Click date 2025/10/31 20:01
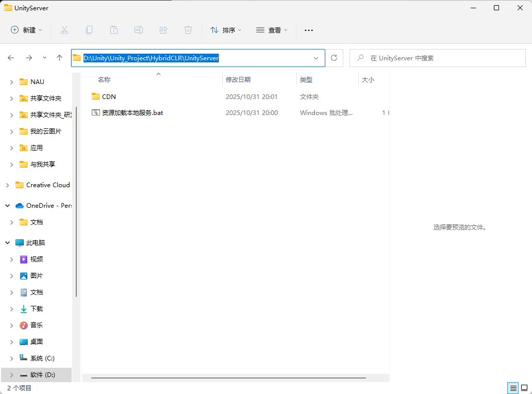532x394 pixels. coord(252,97)
